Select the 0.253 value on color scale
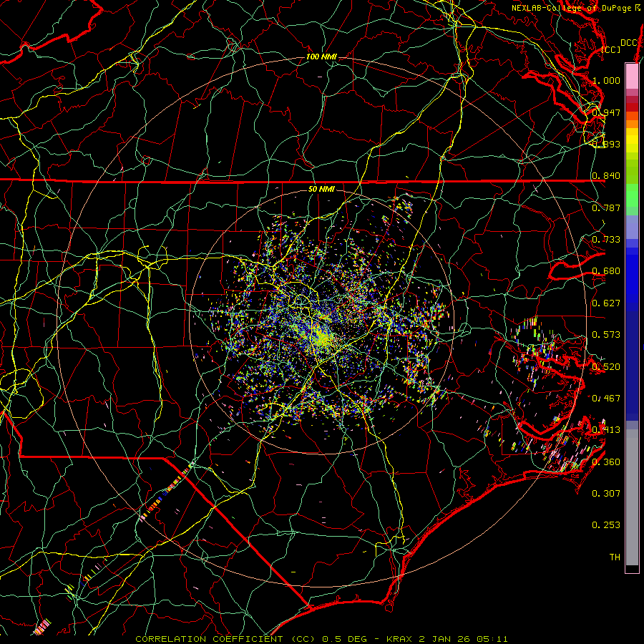The height and width of the screenshot is (644, 644). tap(606, 525)
